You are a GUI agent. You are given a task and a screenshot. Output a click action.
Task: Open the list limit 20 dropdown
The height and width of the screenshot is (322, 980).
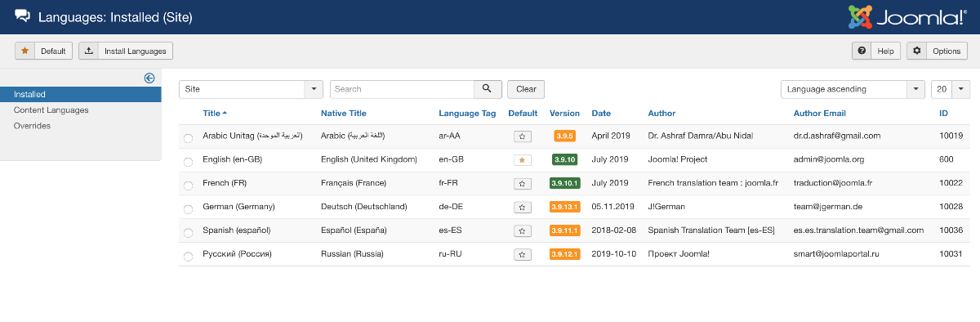click(951, 89)
